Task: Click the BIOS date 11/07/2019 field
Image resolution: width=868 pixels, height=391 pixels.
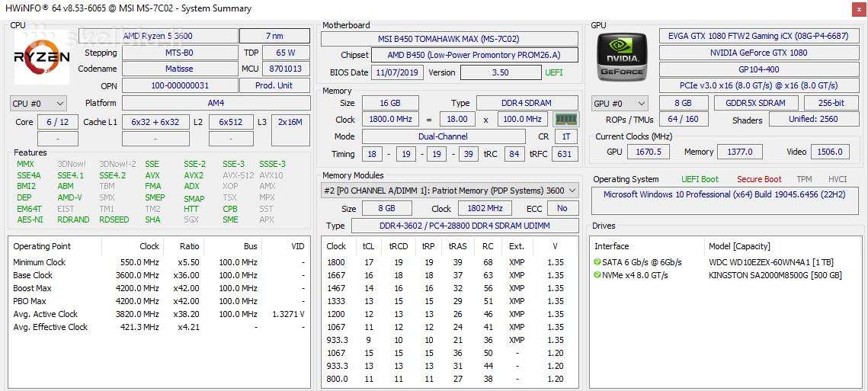Action: [x=398, y=72]
